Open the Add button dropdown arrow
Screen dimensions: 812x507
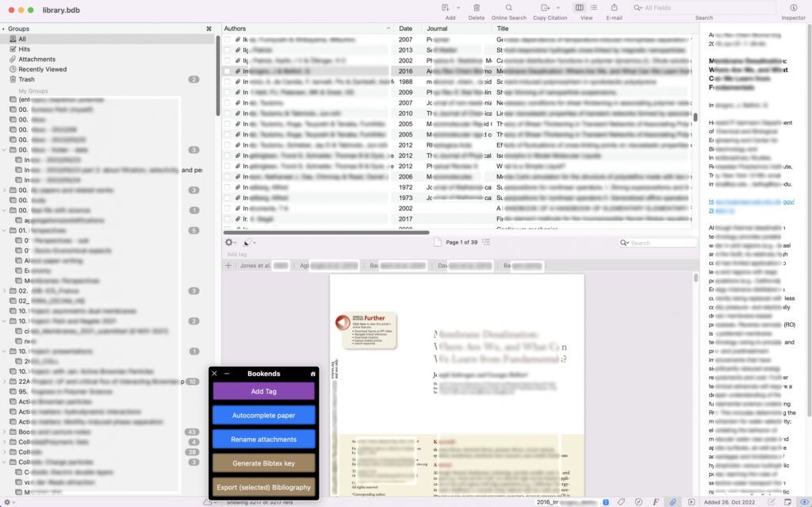click(458, 8)
